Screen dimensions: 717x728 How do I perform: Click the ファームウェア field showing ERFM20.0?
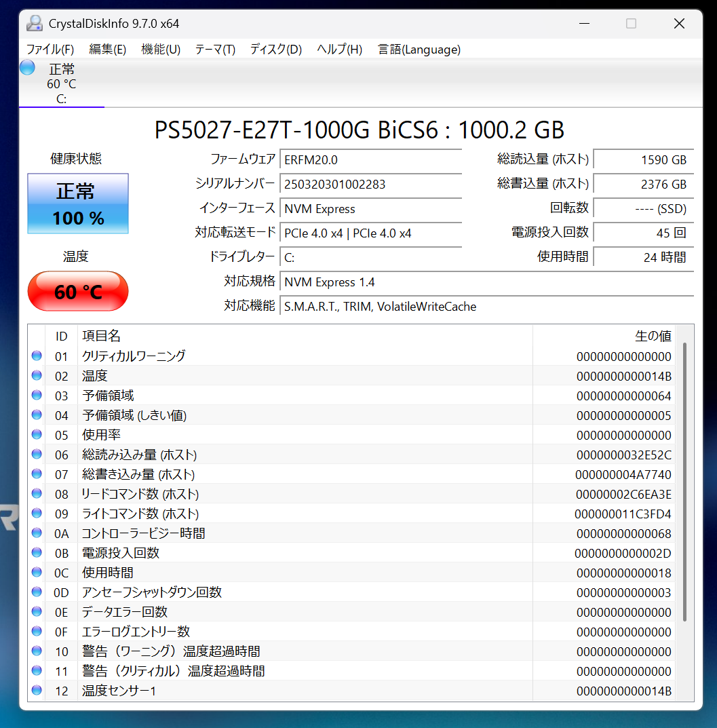click(x=370, y=159)
